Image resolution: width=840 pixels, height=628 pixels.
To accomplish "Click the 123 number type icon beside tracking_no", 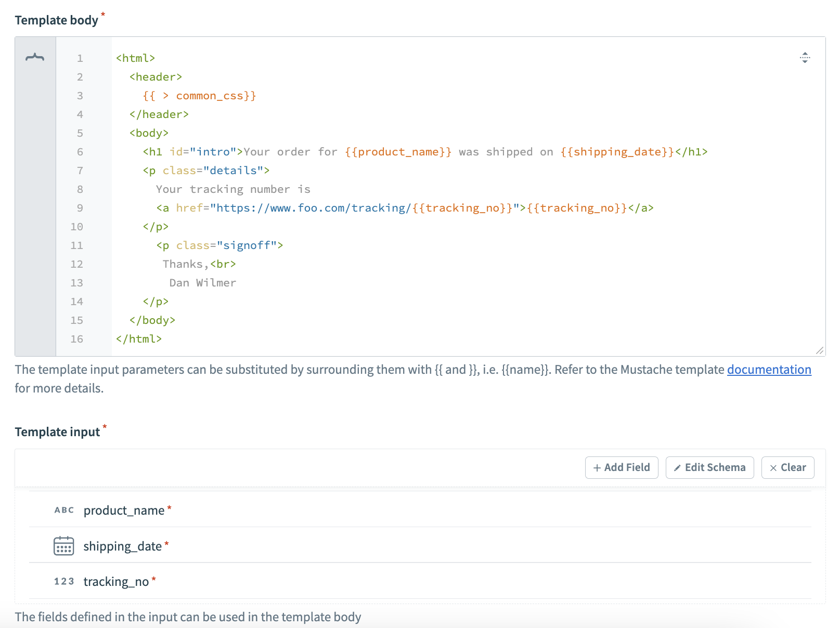I will tap(63, 581).
